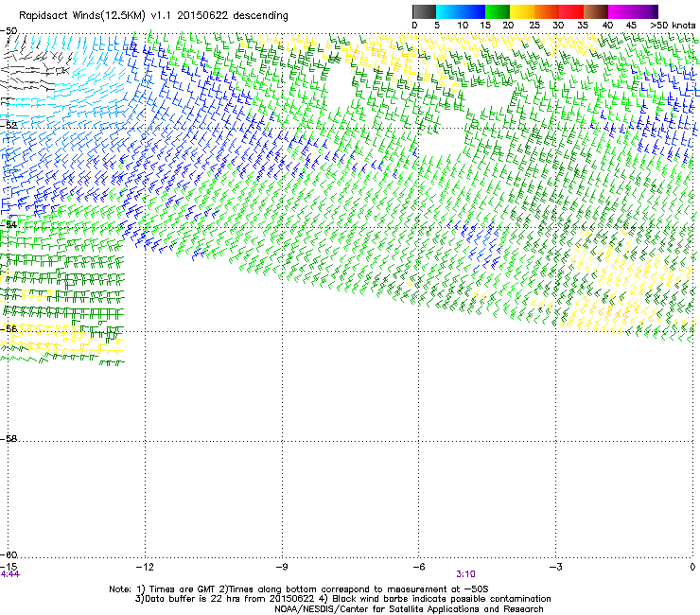Click the '0' longitude label at bottom right

click(x=692, y=567)
